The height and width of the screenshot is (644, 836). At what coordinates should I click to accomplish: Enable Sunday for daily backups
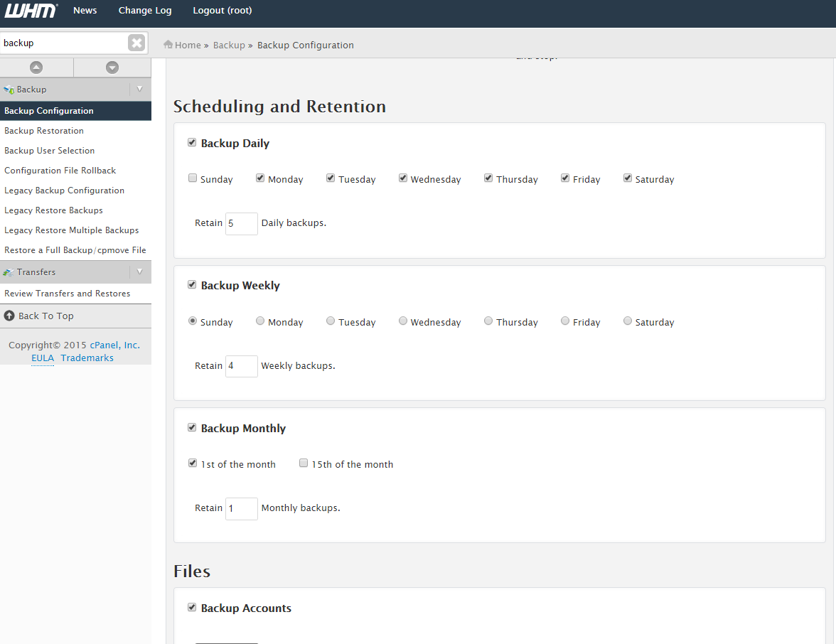(x=193, y=178)
